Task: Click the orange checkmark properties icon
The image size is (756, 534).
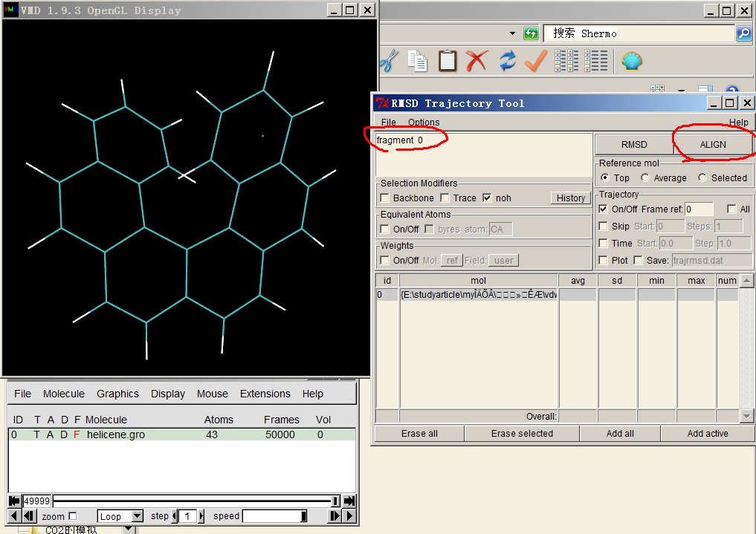Action: [536, 61]
